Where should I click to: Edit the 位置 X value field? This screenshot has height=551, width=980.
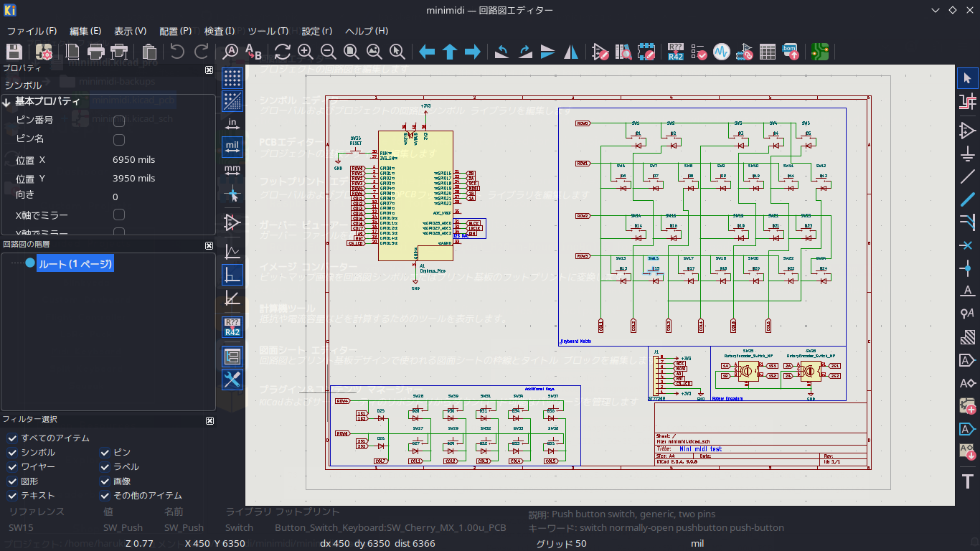tap(162, 160)
